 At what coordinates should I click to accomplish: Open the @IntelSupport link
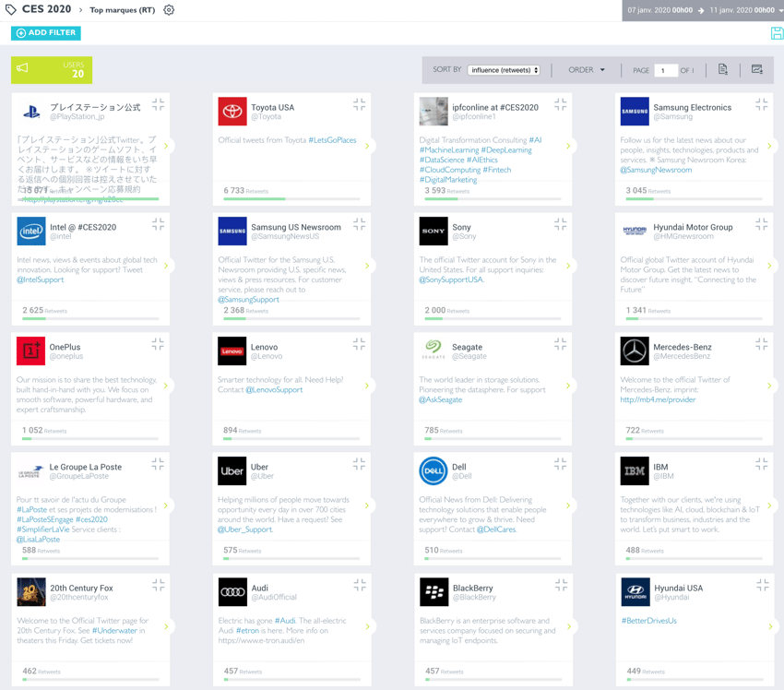click(41, 280)
